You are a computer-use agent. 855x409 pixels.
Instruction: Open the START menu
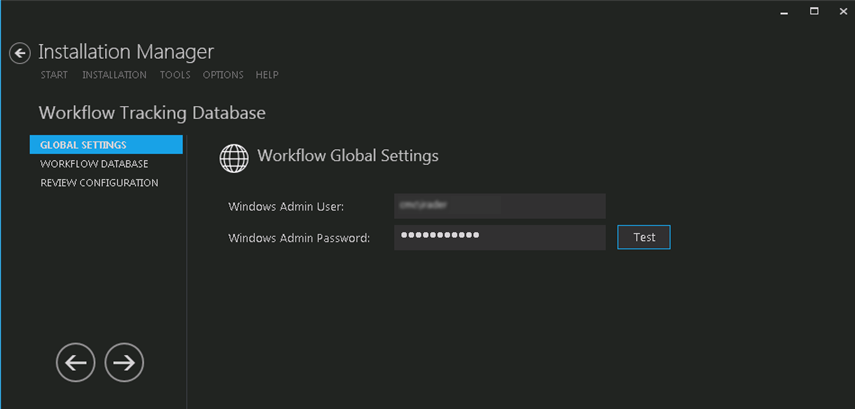(x=54, y=75)
